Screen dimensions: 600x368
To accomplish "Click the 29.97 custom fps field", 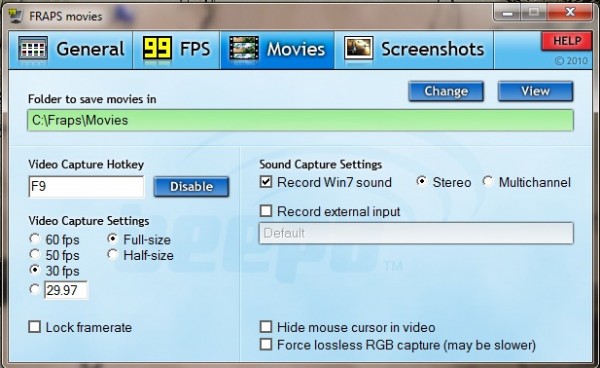I will 66,290.
